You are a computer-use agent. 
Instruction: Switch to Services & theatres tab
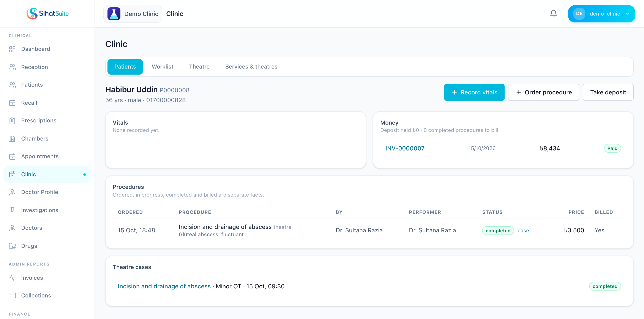click(x=251, y=67)
